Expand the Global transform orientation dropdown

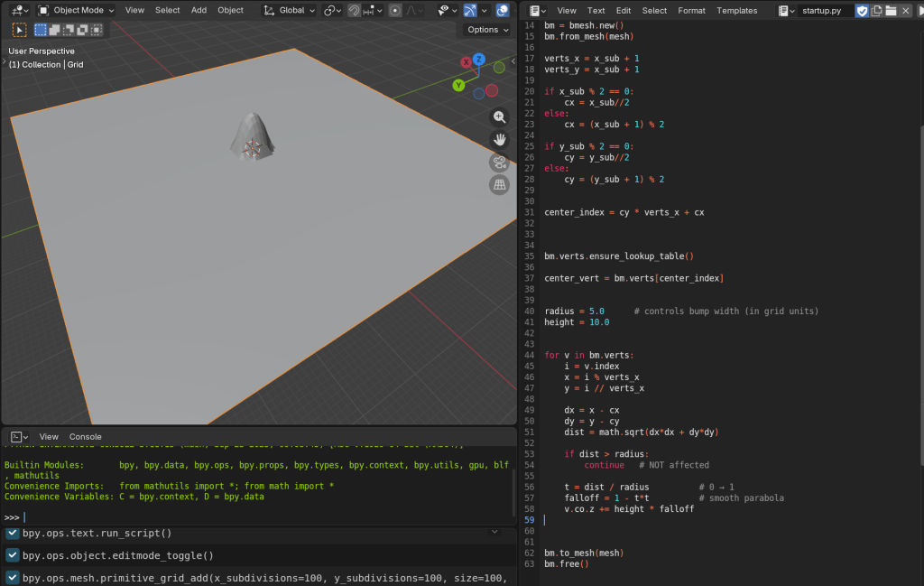290,10
